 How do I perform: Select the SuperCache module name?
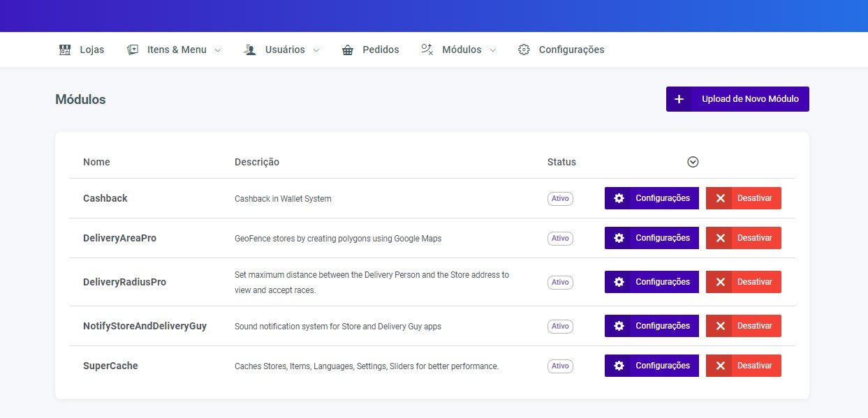(x=110, y=366)
